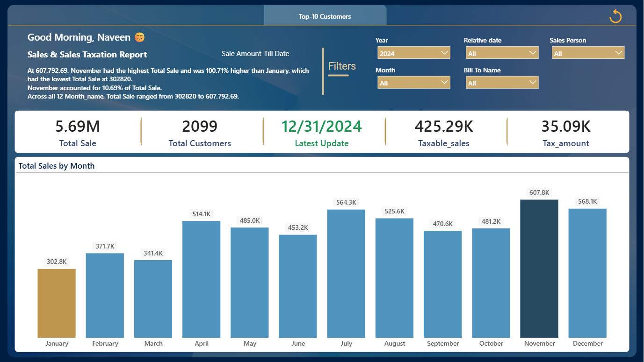Click the Tax_amount 35.09K card
The image size is (644, 362).
tap(566, 133)
